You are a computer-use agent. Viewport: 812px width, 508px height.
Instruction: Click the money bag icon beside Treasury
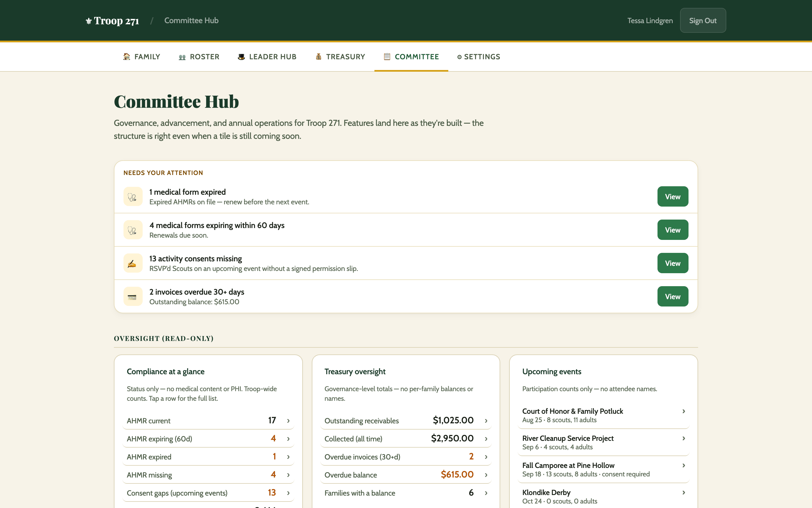click(318, 56)
